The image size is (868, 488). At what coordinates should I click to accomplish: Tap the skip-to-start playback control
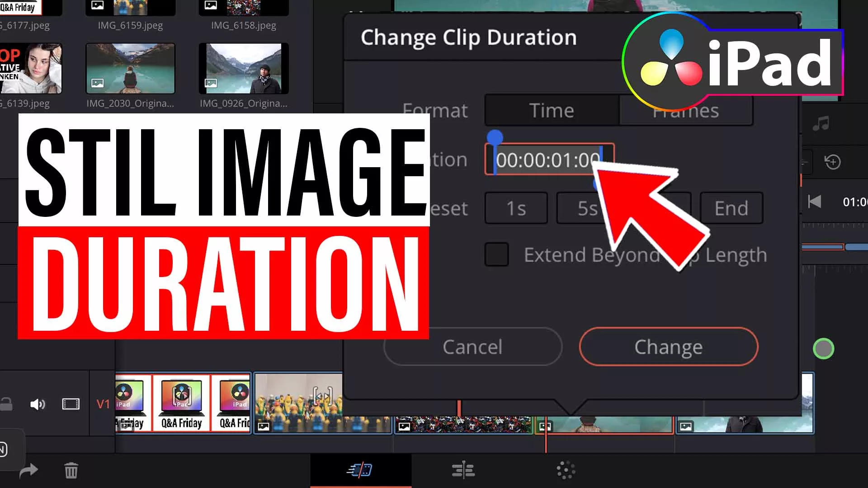click(814, 202)
